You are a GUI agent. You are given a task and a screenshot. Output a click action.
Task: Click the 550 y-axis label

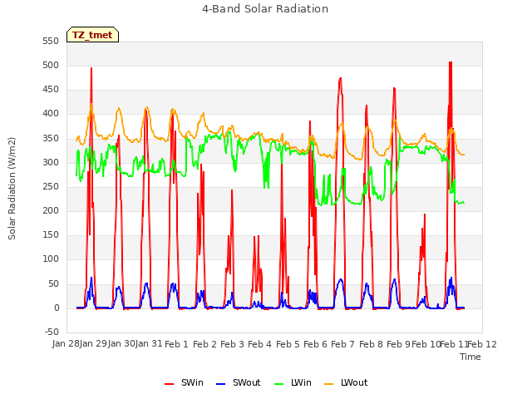pos(51,41)
